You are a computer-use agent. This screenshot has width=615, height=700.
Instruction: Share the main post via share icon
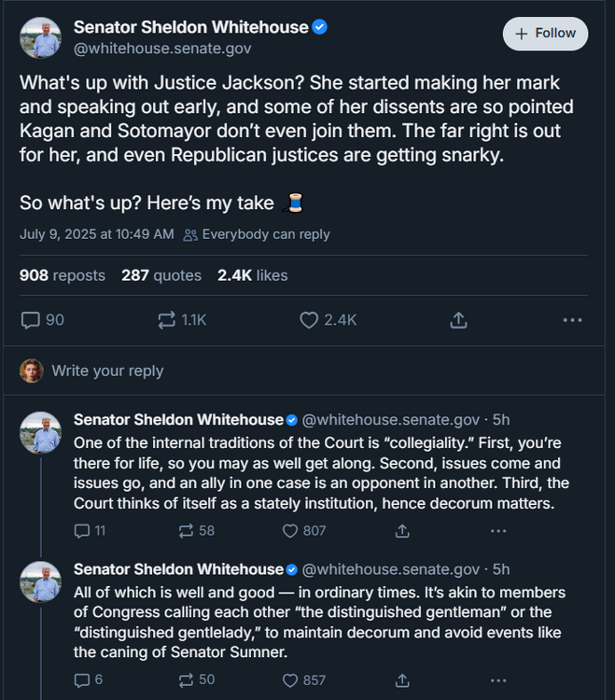458,320
